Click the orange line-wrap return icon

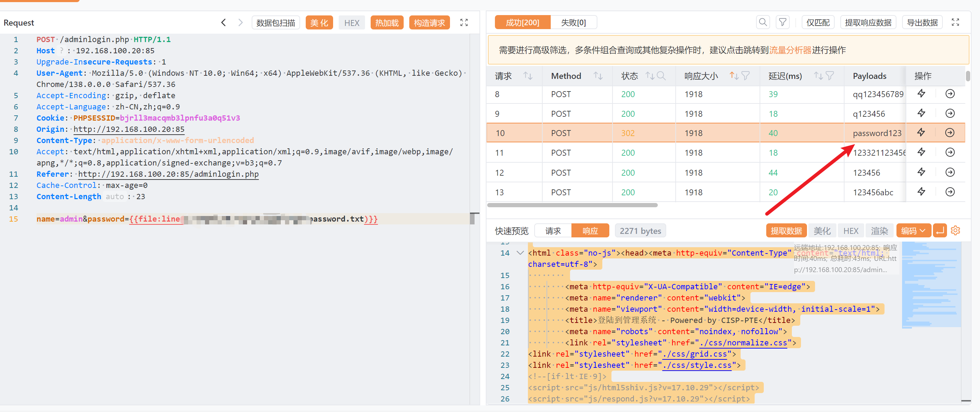[939, 231]
